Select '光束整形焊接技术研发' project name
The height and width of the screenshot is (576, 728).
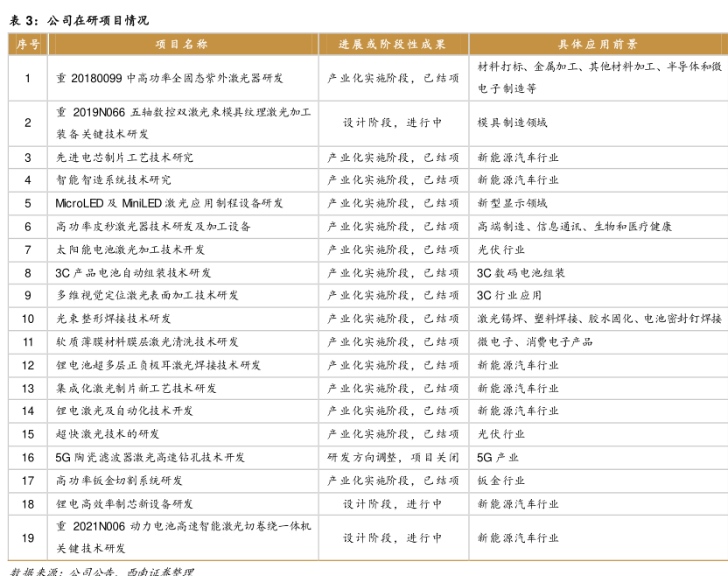click(x=113, y=318)
